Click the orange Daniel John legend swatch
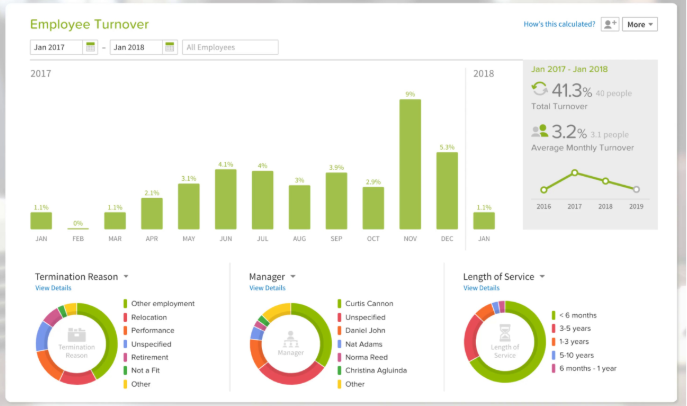Viewport: 687px width, 406px height. click(x=339, y=331)
